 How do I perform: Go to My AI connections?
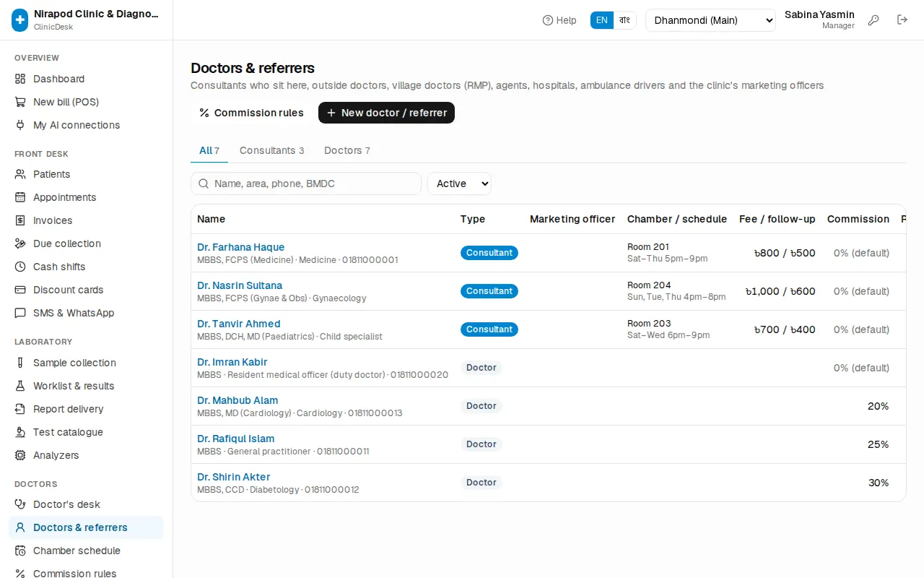(86, 125)
